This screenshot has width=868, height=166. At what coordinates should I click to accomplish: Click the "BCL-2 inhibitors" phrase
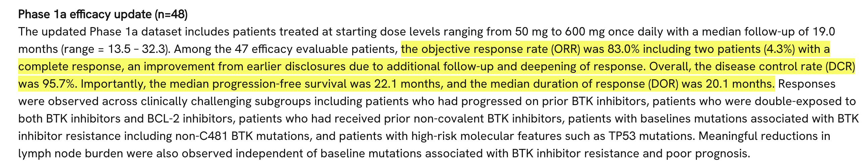(190, 118)
